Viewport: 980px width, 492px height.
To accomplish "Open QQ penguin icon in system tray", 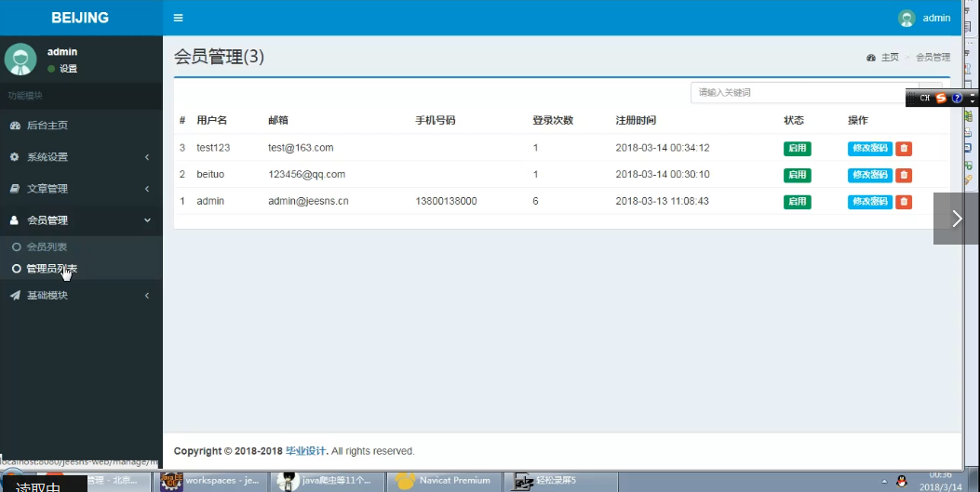I will [x=901, y=482].
